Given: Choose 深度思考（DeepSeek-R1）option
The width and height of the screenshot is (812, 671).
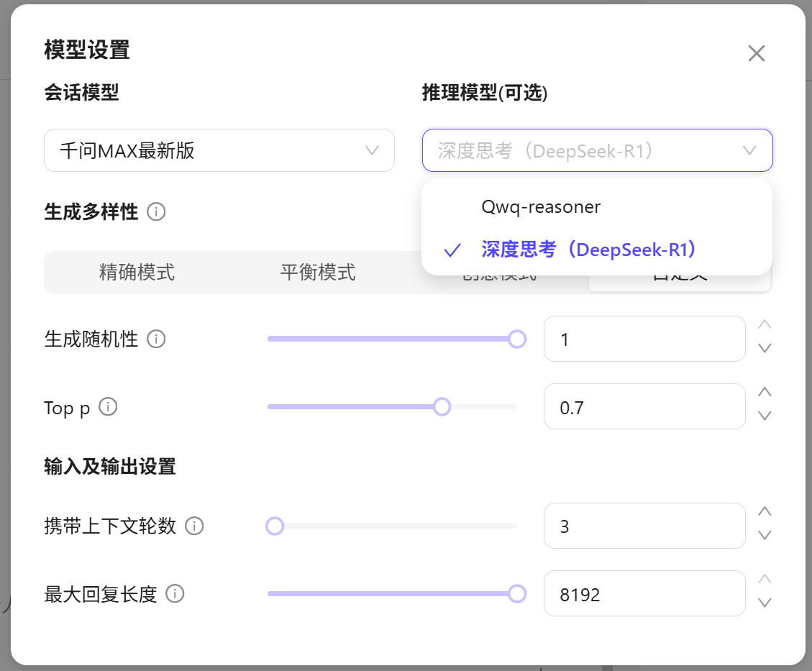Looking at the screenshot, I should 588,250.
